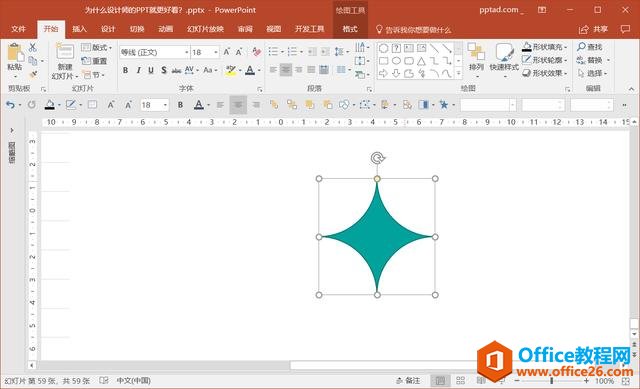The width and height of the screenshot is (640, 389).
Task: Click the Undo arrow in quick toolbar
Action: point(10,105)
